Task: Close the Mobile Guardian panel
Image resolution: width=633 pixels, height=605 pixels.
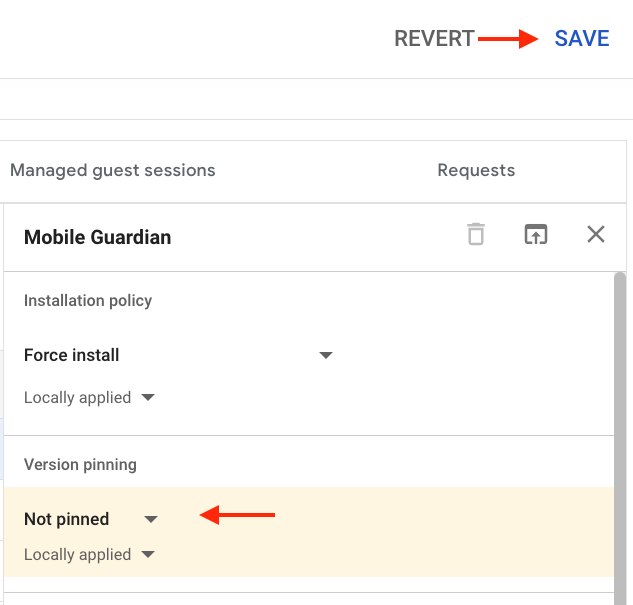Action: coord(595,234)
